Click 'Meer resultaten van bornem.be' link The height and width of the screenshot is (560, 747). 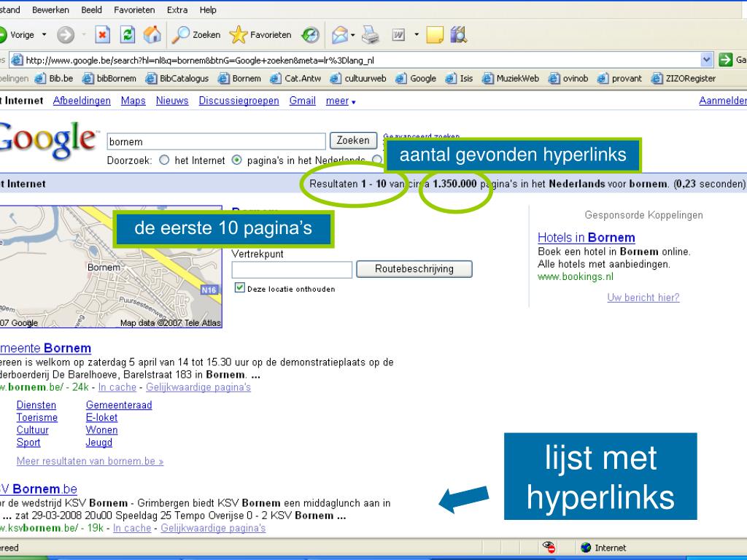point(90,461)
